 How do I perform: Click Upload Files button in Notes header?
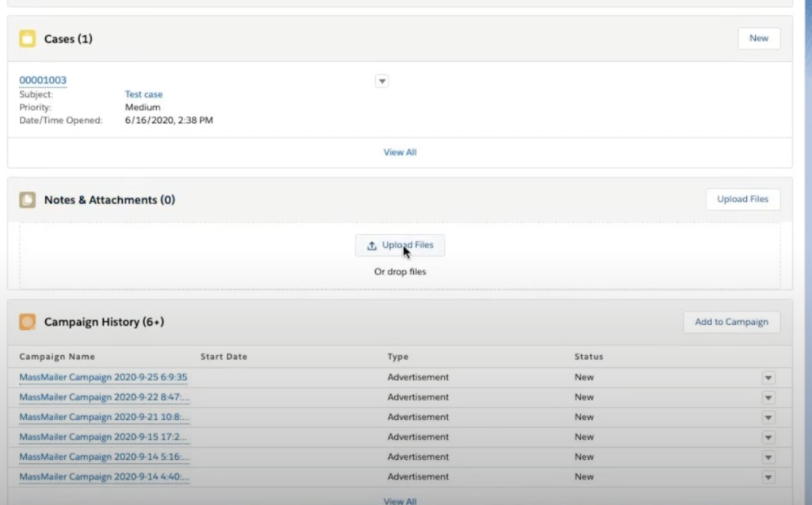[742, 200]
